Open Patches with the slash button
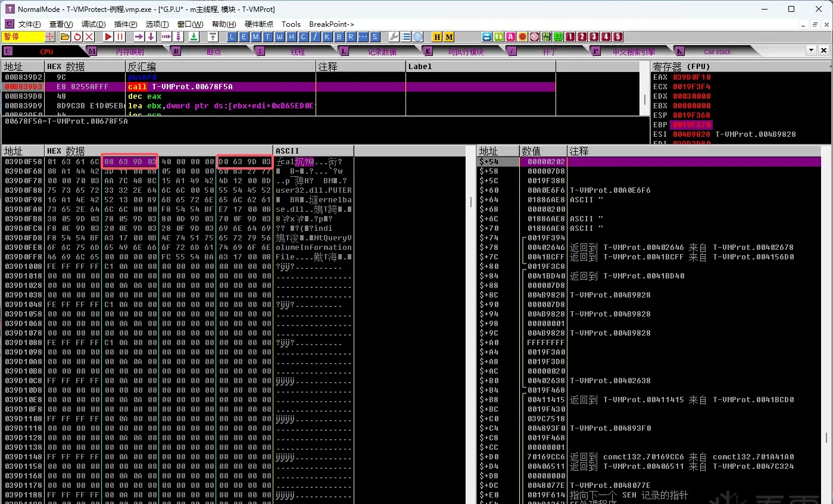This screenshot has width=833, height=504. tap(316, 37)
